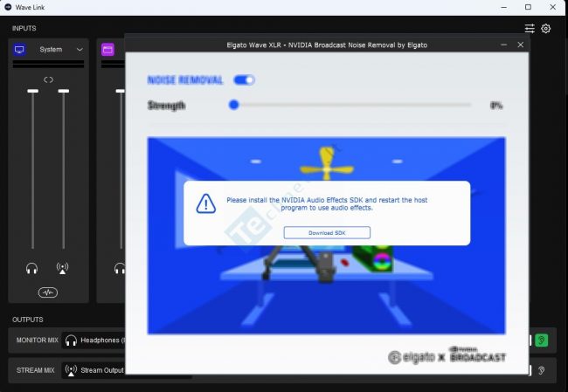Toggle the System channel link faders icon
Image resolution: width=568 pixels, height=392 pixels.
coord(48,79)
